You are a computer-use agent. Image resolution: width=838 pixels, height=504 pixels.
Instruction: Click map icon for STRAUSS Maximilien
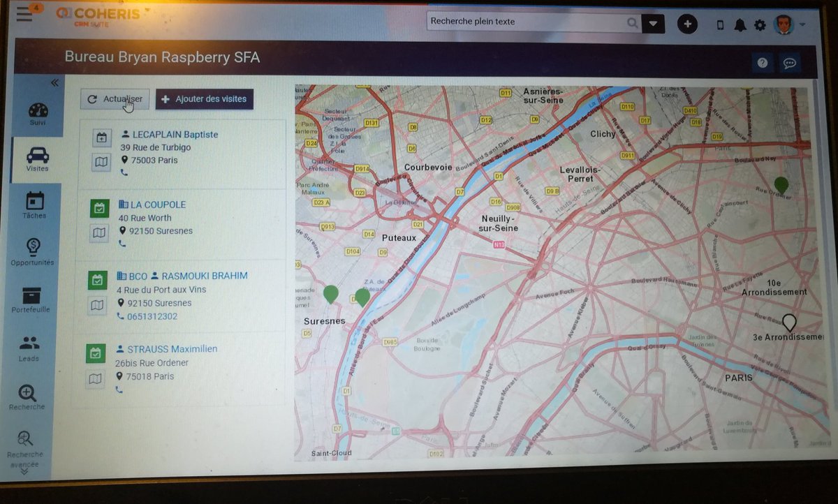click(x=95, y=379)
